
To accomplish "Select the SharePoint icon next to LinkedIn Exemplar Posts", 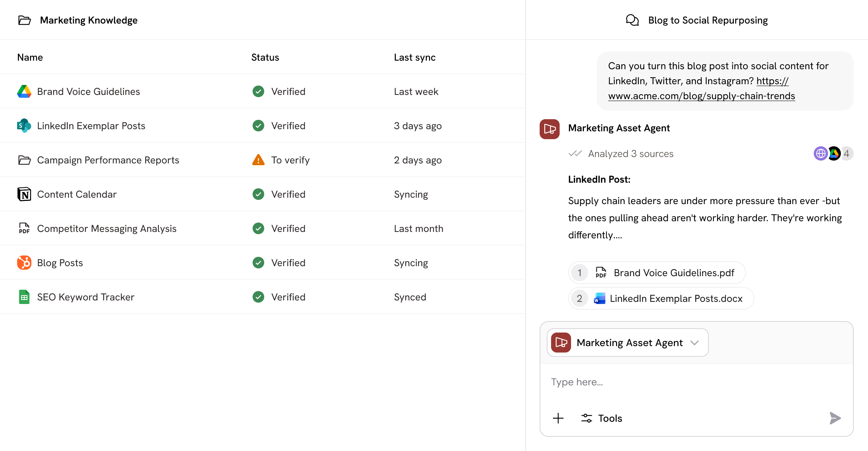I will click(x=24, y=126).
